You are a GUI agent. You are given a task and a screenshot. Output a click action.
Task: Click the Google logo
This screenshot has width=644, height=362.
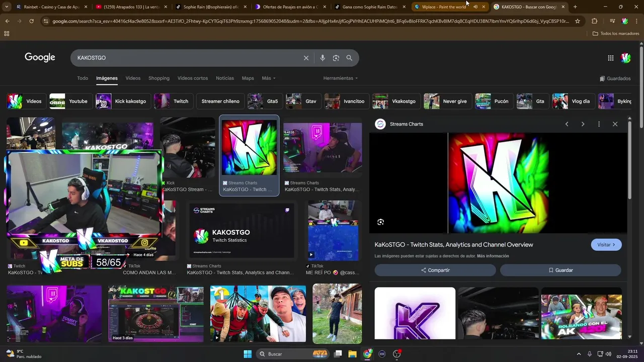click(40, 57)
